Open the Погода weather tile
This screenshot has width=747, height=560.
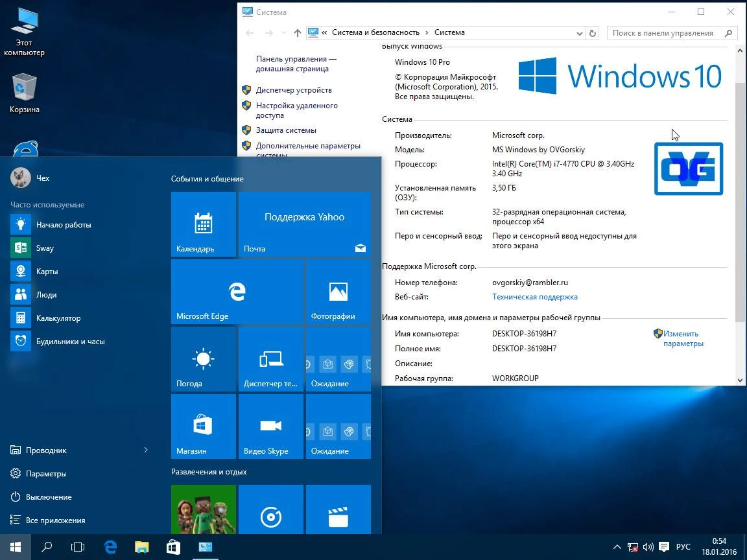pos(204,359)
